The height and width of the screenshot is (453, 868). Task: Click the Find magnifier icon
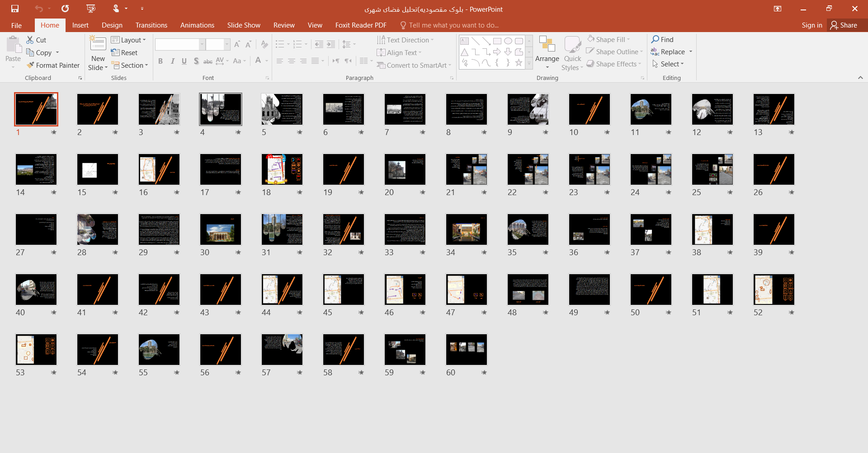point(655,40)
